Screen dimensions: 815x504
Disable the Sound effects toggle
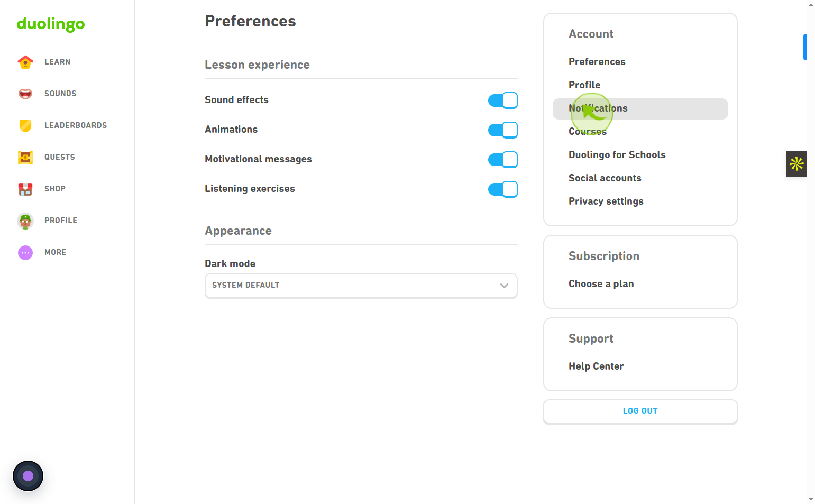click(502, 100)
